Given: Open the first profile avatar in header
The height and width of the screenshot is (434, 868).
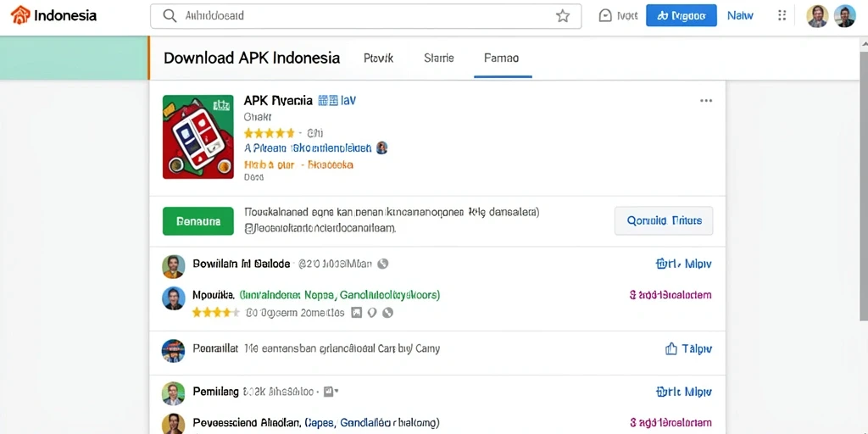Looking at the screenshot, I should click(817, 16).
